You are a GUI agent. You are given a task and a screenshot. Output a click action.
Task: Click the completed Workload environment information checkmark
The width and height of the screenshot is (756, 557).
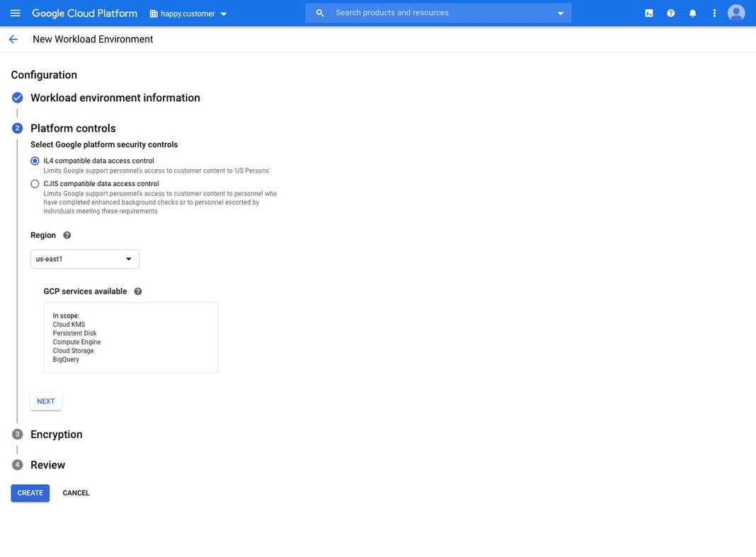coord(18,98)
